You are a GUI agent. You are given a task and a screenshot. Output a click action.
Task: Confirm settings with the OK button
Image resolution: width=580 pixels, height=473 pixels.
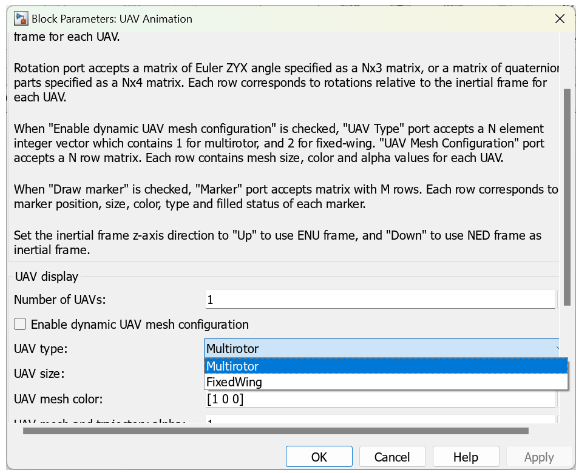pyautogui.click(x=319, y=457)
